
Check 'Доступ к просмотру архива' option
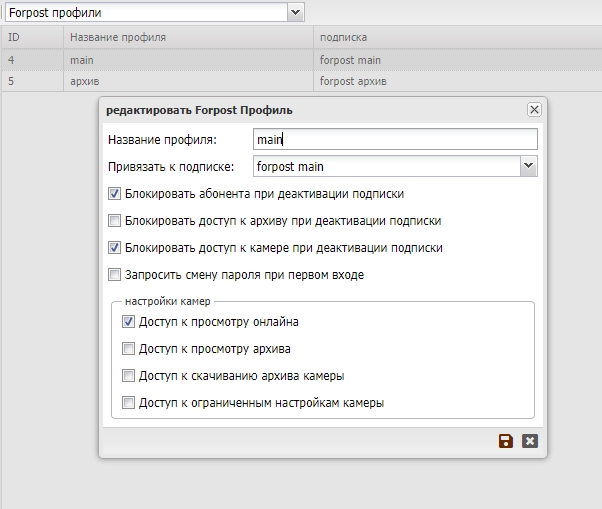point(128,349)
